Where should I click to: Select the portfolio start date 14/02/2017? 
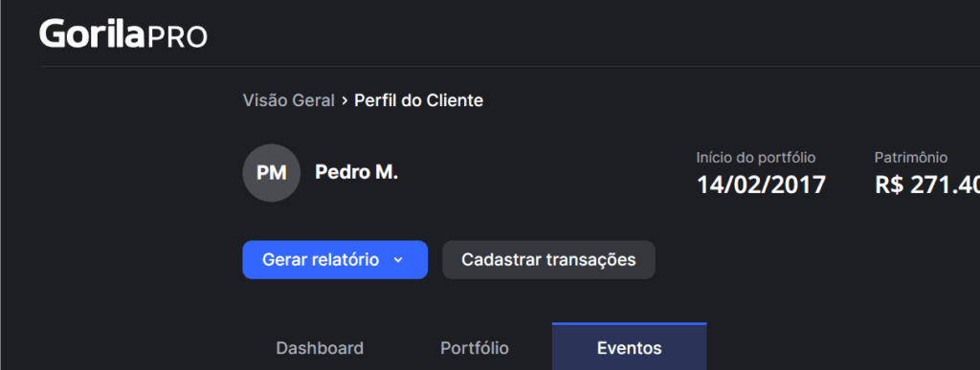(761, 185)
